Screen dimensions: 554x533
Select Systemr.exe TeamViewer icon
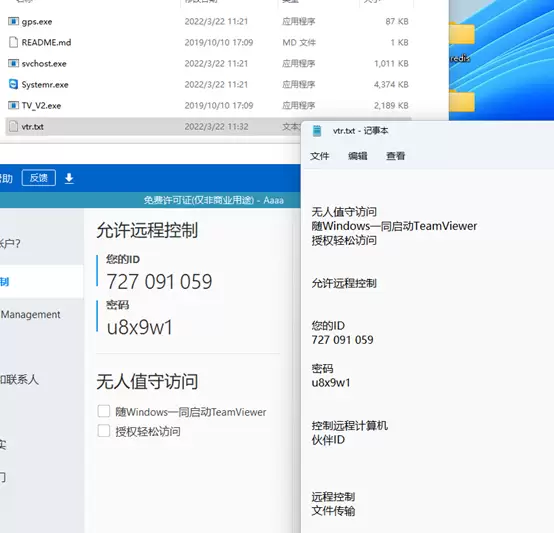click(13, 84)
